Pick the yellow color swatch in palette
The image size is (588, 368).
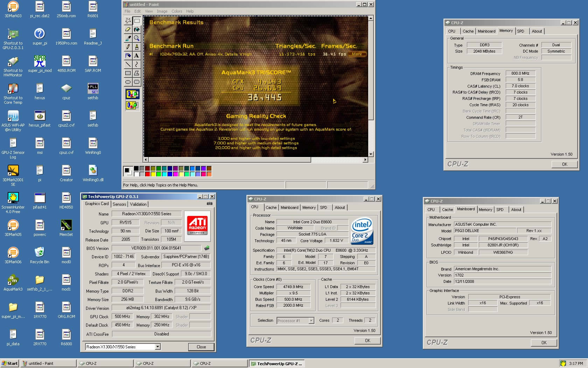(x=153, y=174)
